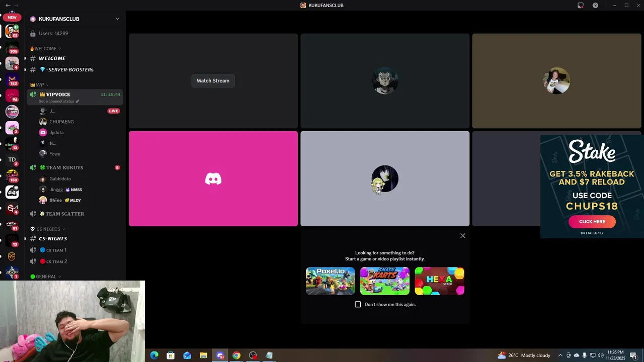Click the Stake CLICK HERE button
This screenshot has width=644, height=362.
(592, 222)
